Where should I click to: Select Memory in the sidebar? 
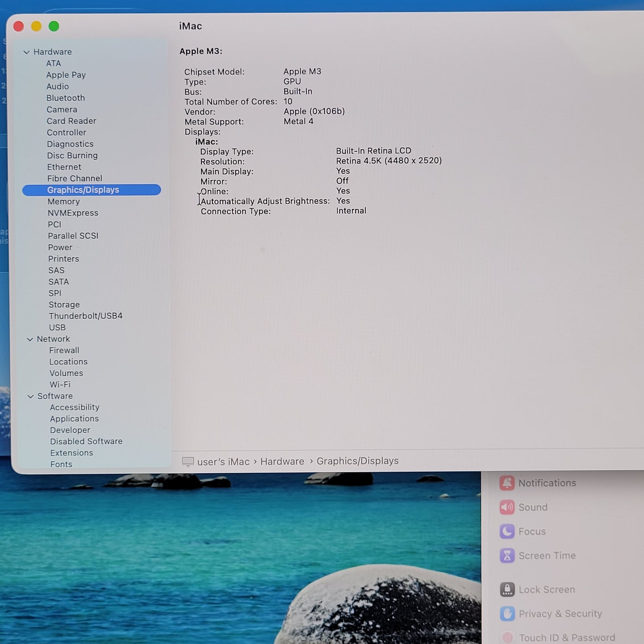click(x=64, y=201)
